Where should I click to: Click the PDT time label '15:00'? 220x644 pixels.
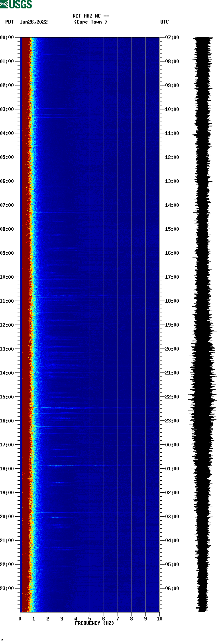7,396
